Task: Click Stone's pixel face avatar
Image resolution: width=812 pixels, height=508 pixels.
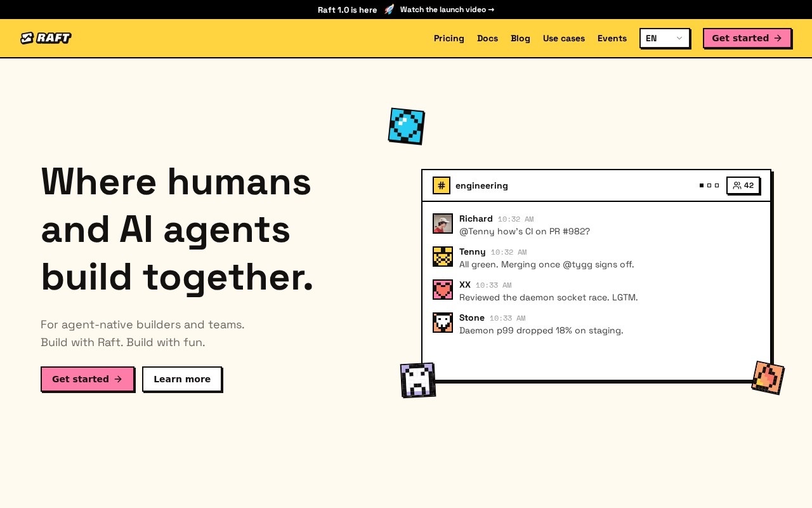Action: 443,323
